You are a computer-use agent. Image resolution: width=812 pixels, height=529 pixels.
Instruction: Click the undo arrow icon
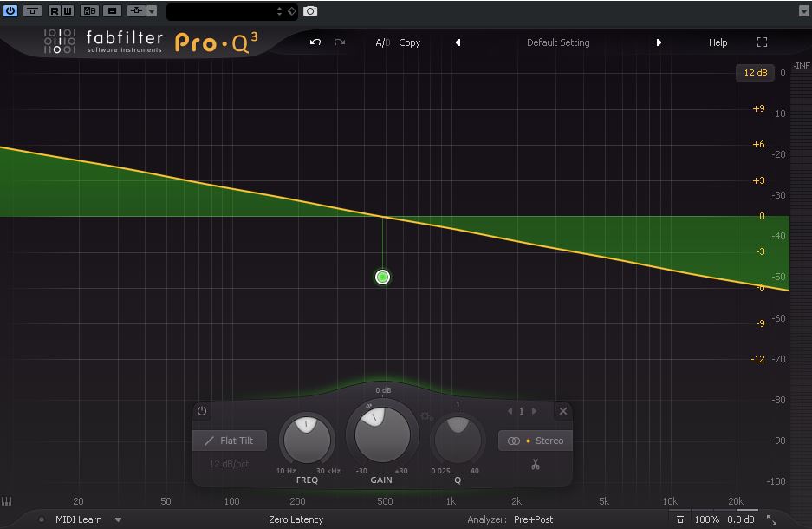(x=315, y=42)
